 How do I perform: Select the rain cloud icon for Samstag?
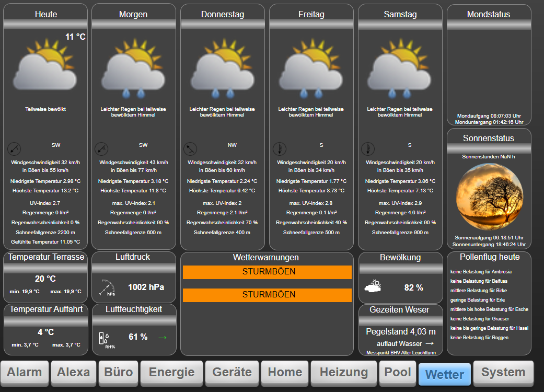pos(399,65)
